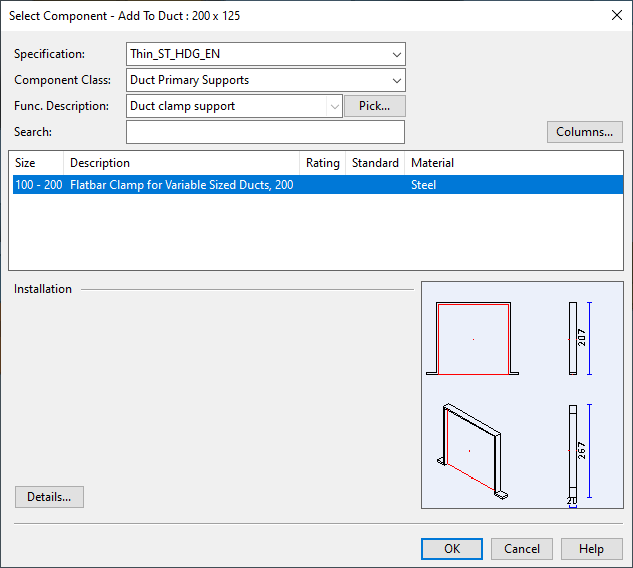
Task: Open Help for this dialog
Action: pos(591,549)
